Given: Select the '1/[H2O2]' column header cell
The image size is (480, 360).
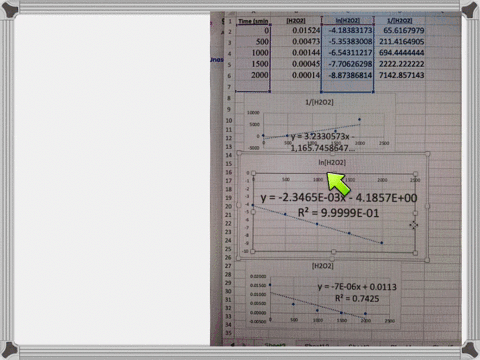Looking at the screenshot, I should pyautogui.click(x=400, y=21).
